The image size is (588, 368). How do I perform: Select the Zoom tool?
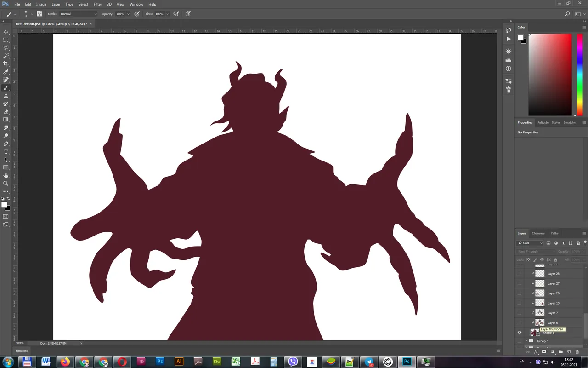[x=6, y=183]
